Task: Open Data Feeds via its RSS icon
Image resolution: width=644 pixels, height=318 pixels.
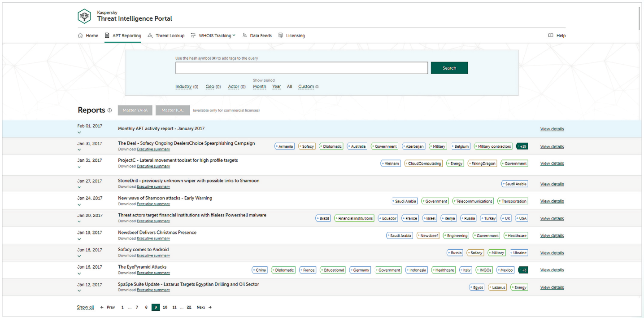Action: click(245, 35)
